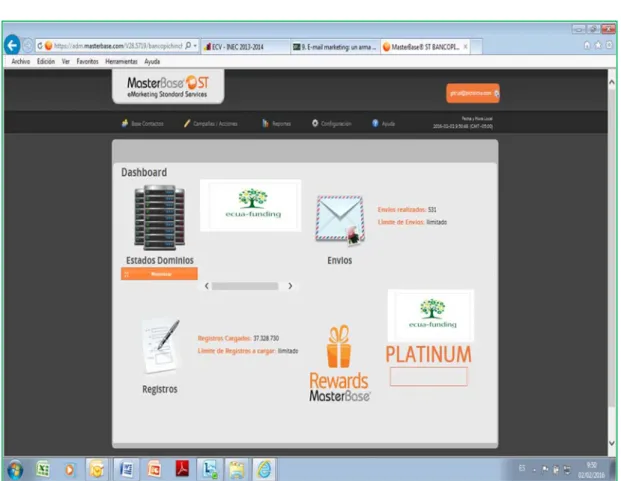
Task: Click the Registros label
Action: click(160, 389)
